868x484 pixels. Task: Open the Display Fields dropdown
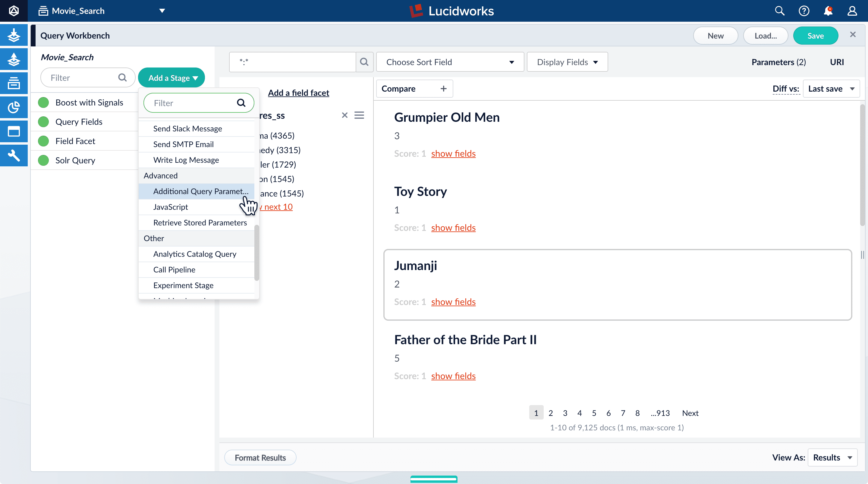(567, 62)
